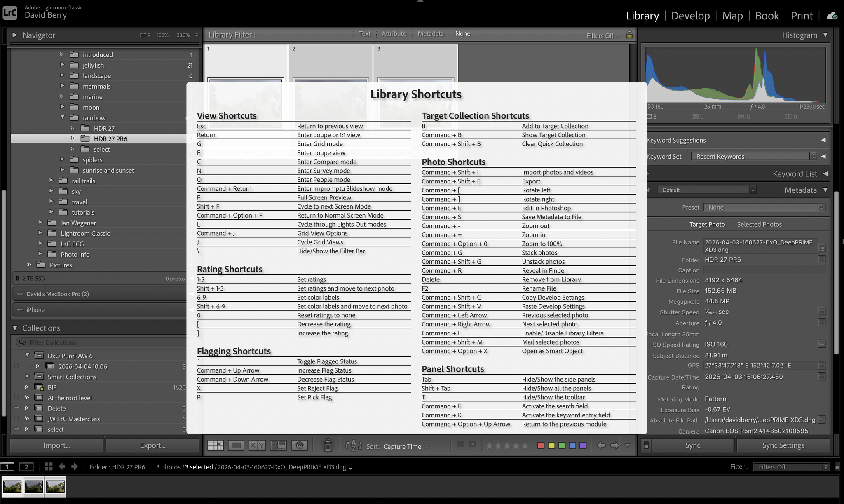The image size is (844, 504).
Task: Switch to People view using its toolbar icon
Action: click(x=300, y=445)
